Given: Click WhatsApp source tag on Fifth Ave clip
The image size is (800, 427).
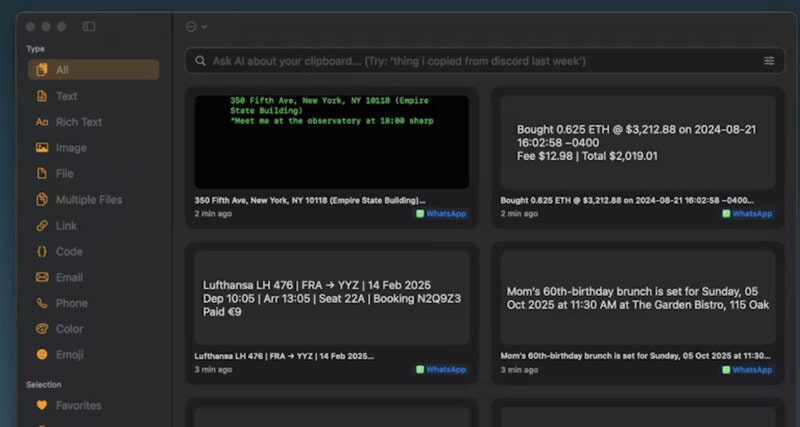Looking at the screenshot, I should click(441, 214).
